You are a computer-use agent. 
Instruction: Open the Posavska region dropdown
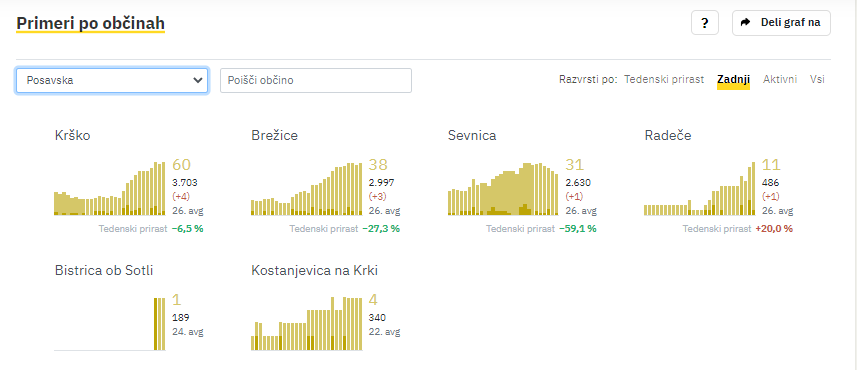point(111,80)
